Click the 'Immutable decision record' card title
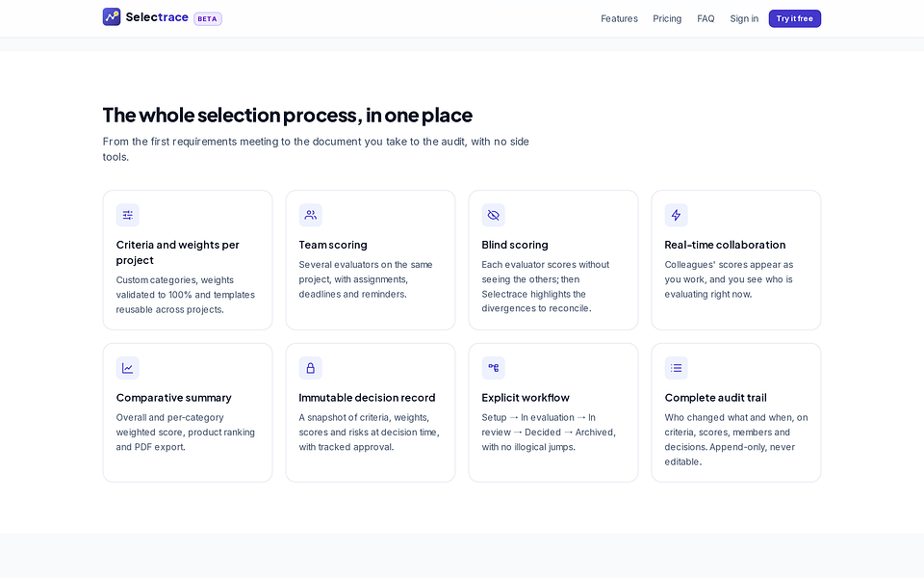Image resolution: width=924 pixels, height=578 pixels. [x=367, y=398]
